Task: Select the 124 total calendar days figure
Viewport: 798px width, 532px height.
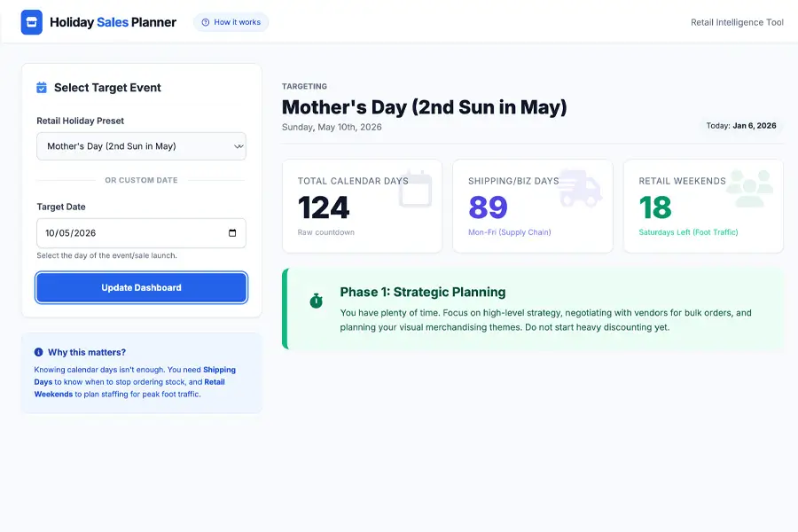Action: click(x=324, y=207)
